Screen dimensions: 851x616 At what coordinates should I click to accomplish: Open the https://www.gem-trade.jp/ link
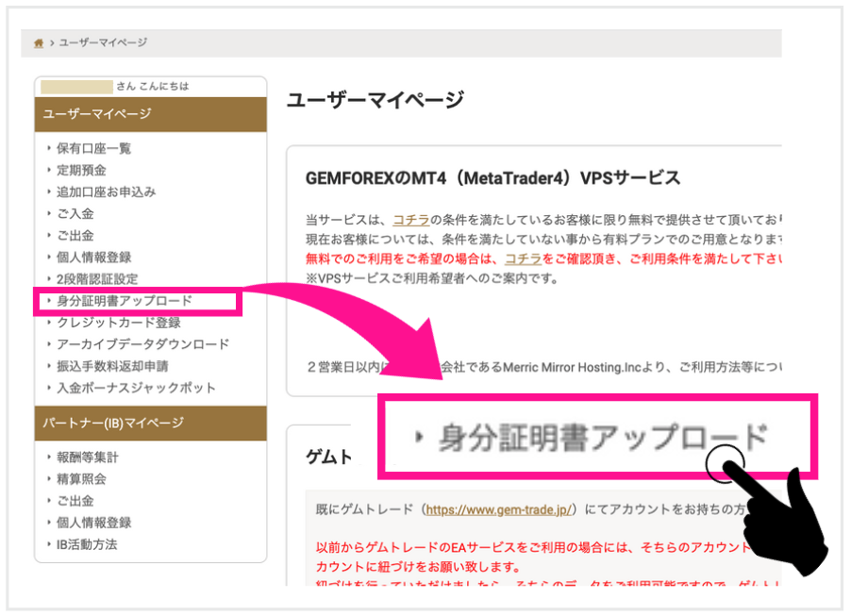point(498,509)
